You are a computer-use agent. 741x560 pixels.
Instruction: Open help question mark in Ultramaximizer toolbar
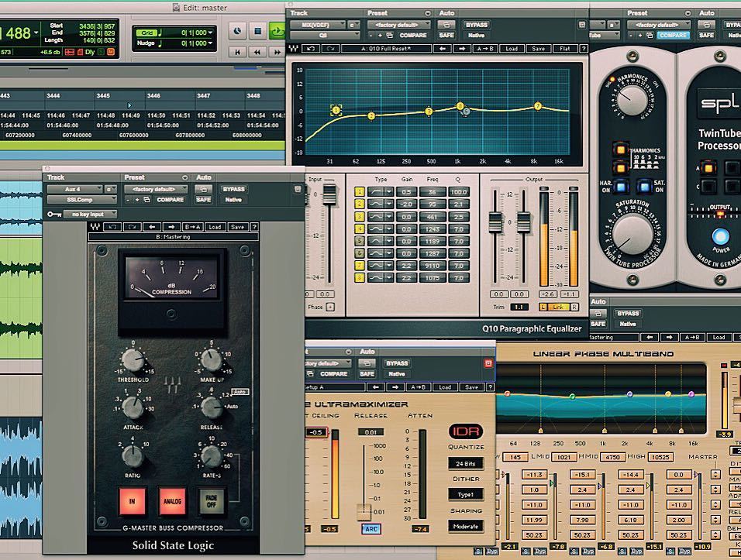click(491, 387)
